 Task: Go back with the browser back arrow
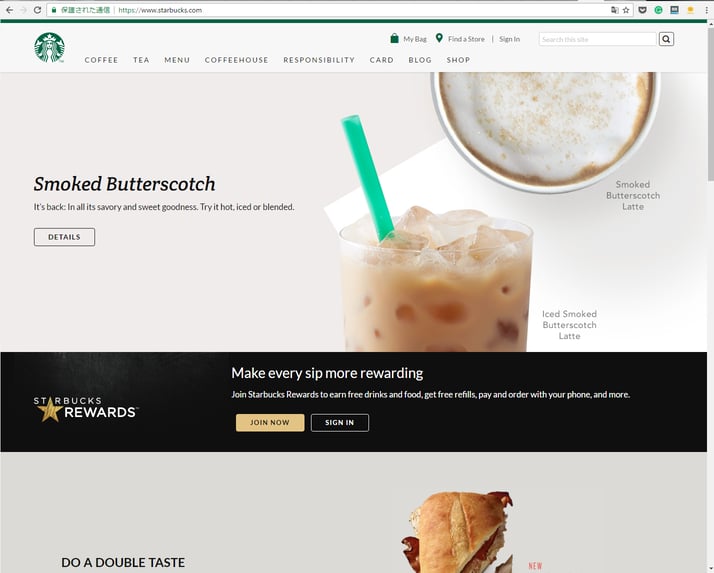coord(9,10)
